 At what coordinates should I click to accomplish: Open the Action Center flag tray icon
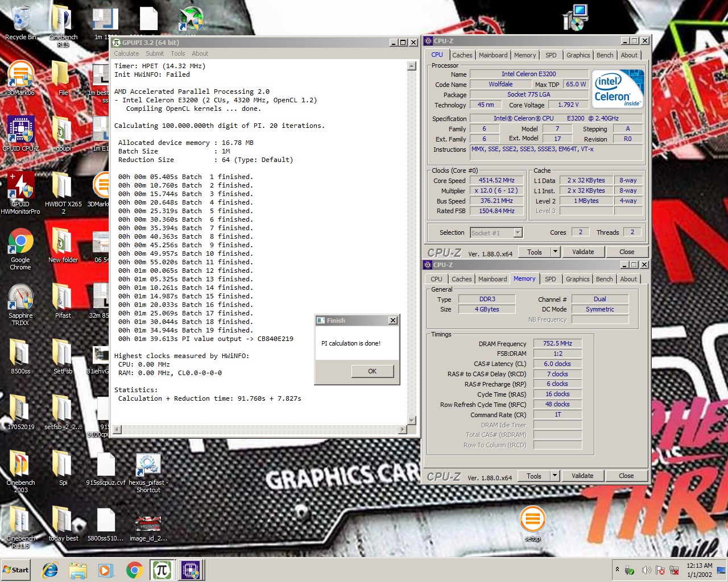(x=660, y=570)
